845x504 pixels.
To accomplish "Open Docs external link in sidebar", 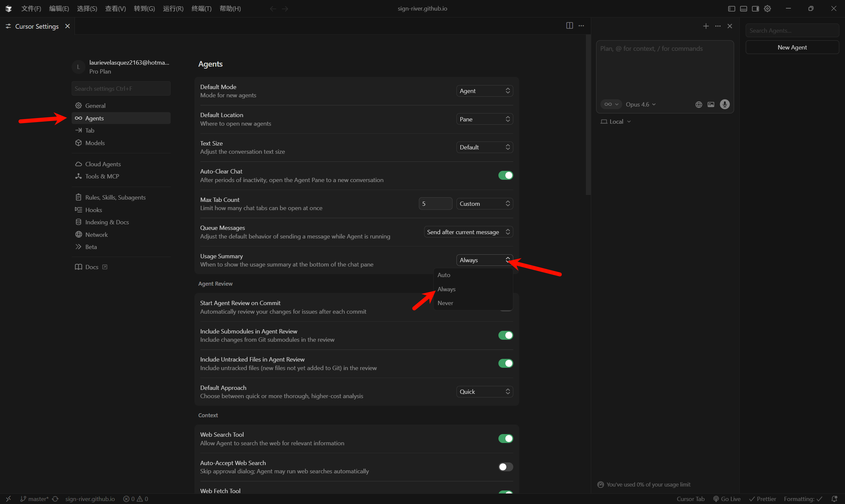I will pyautogui.click(x=91, y=267).
